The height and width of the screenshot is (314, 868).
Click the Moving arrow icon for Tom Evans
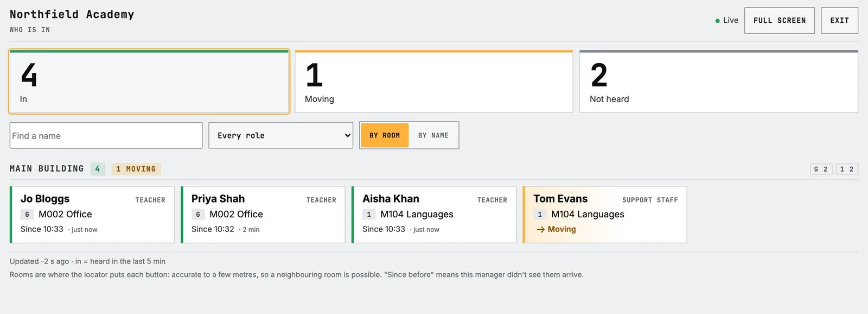coord(540,229)
